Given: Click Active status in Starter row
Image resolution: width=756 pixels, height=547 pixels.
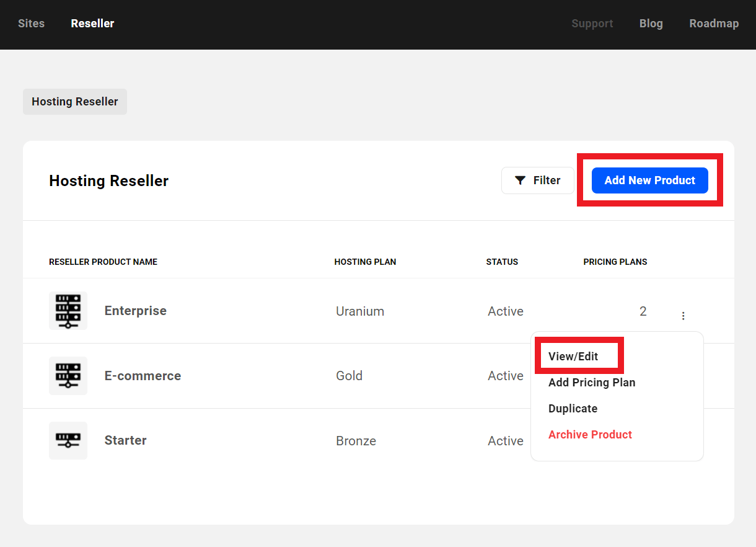Looking at the screenshot, I should pyautogui.click(x=506, y=441).
